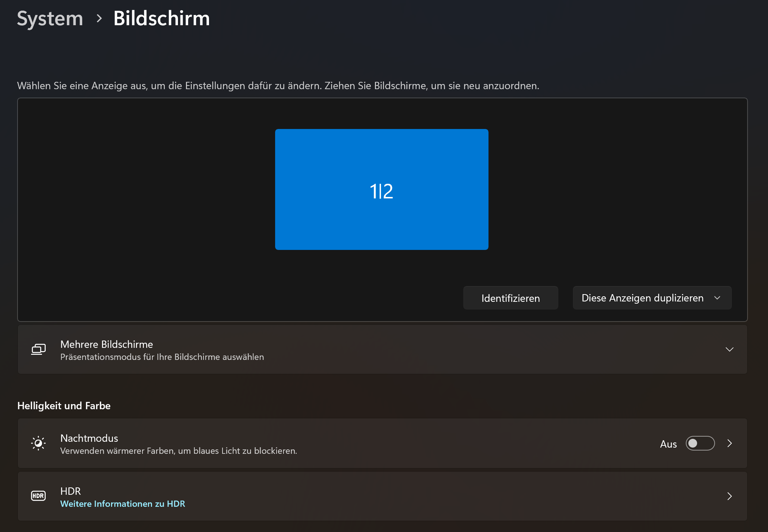Screen dimensions: 768x532
Task: Click the multiple displays icon
Action: tap(38, 349)
